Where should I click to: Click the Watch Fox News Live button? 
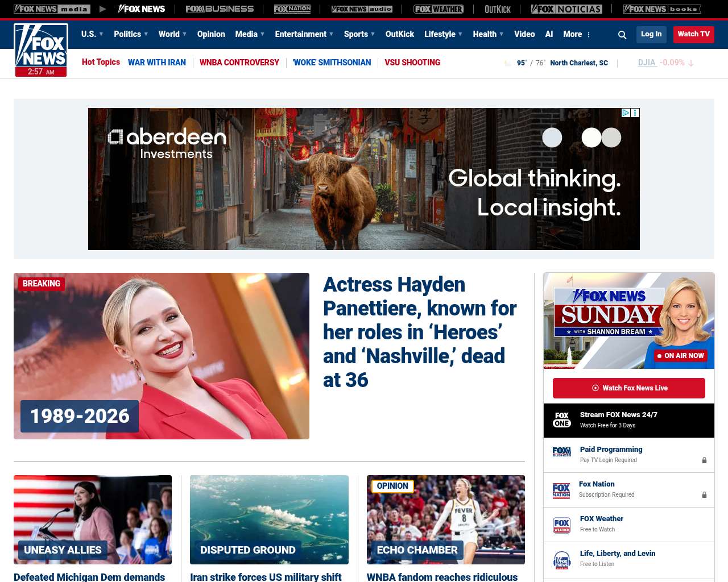pyautogui.click(x=629, y=388)
